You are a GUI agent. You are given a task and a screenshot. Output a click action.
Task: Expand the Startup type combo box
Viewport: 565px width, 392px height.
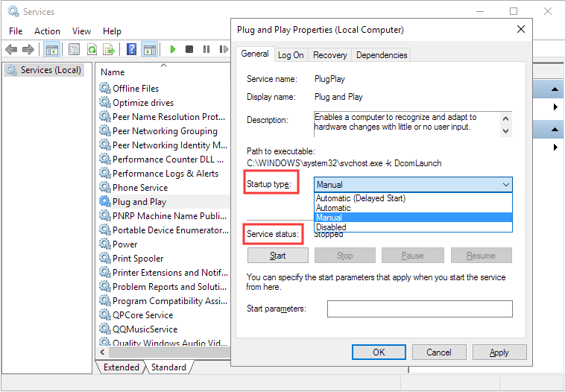click(506, 184)
